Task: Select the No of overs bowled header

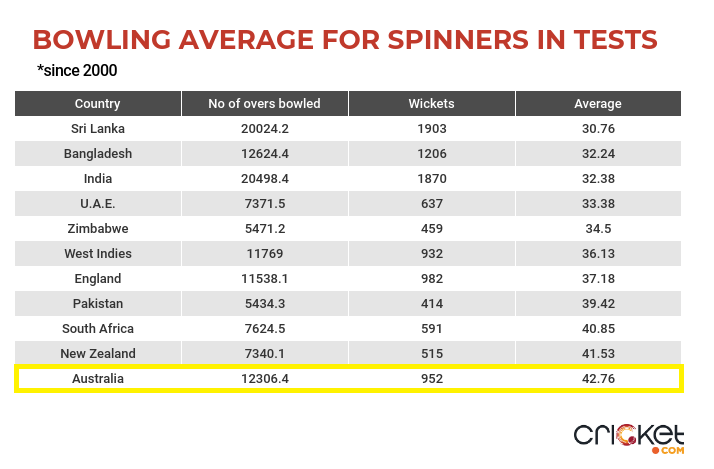Action: (x=265, y=103)
